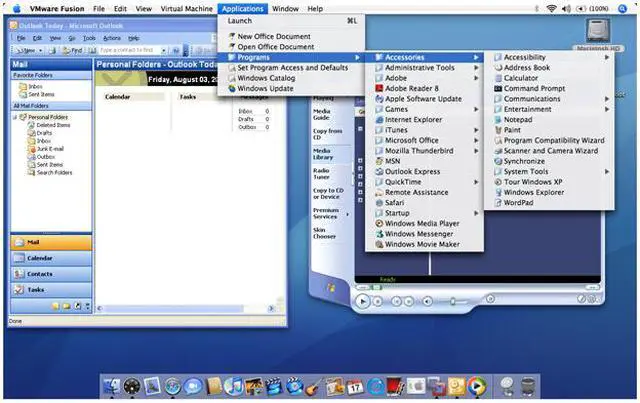The image size is (640, 403).
Task: Choose Open Office Document
Action: pos(291,47)
